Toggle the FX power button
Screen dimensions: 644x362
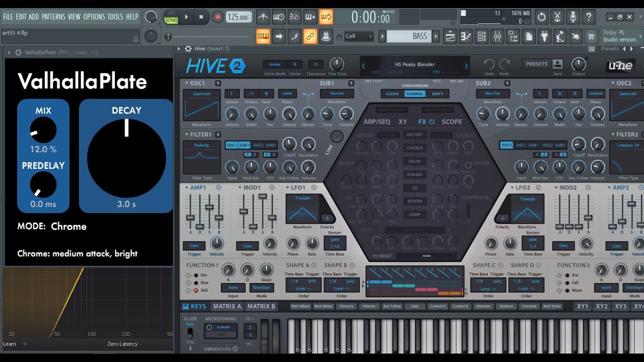click(431, 122)
